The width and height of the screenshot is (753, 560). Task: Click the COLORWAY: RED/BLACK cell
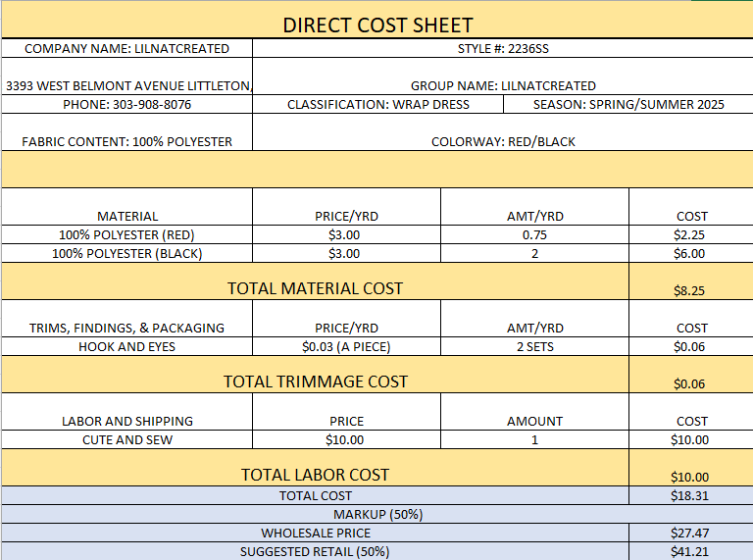(x=503, y=132)
